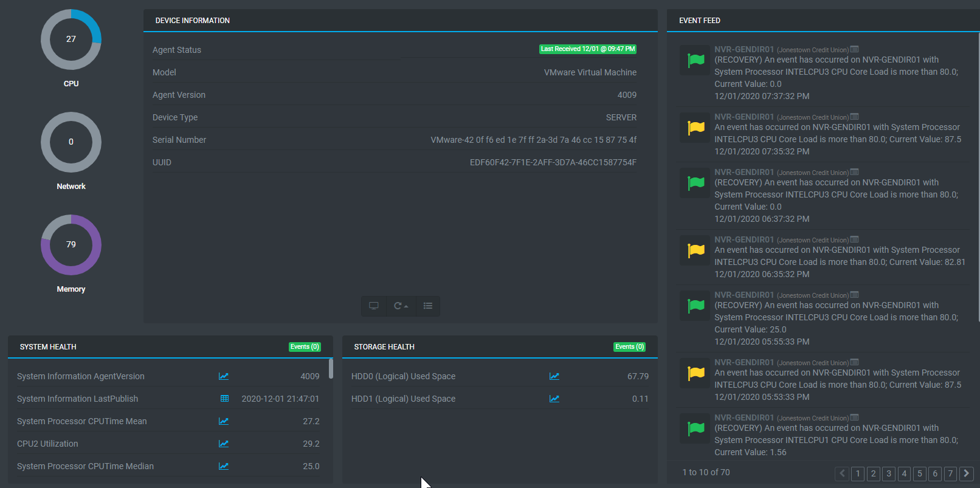980x488 pixels.
Task: Click previous event feed page arrow
Action: 842,473
